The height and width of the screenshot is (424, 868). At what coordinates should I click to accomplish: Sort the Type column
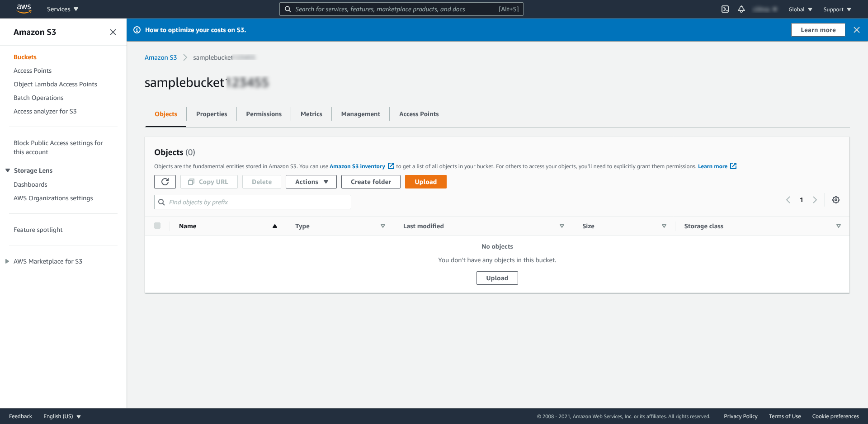point(383,226)
